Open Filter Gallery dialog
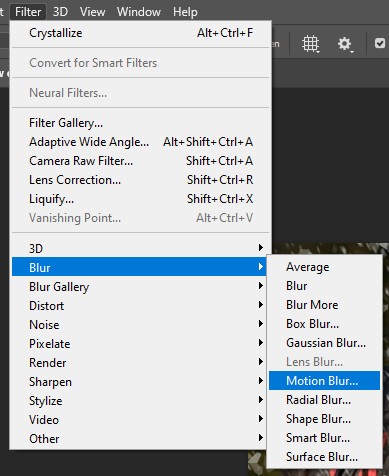Viewport: 389px width, 476px height. pos(140,123)
